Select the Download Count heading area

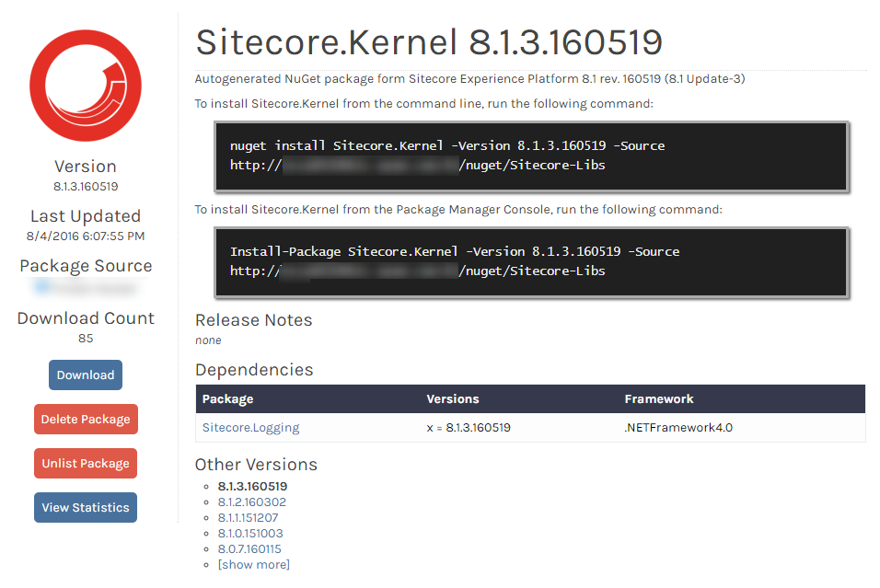(x=85, y=317)
